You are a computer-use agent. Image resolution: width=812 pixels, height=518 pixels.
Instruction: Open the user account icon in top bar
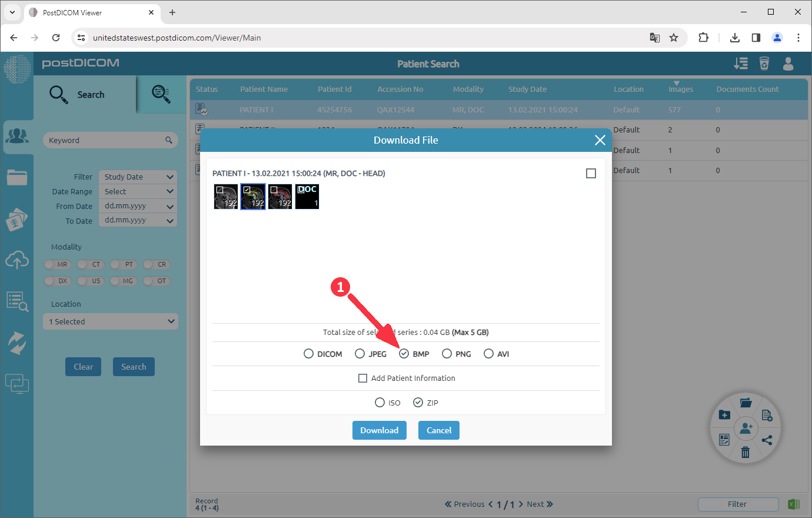tap(788, 64)
